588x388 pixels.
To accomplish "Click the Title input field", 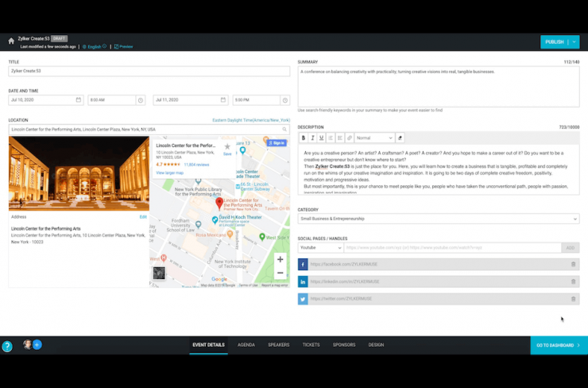I will coord(149,71).
